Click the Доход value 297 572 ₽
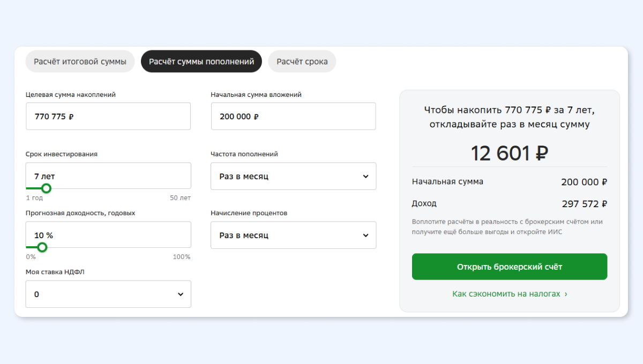 [584, 204]
